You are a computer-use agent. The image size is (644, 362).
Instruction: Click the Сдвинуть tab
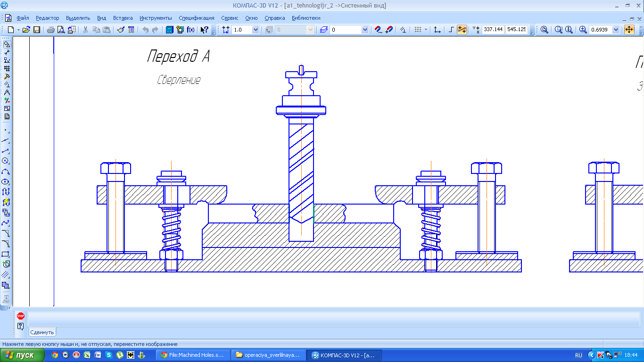click(x=42, y=332)
